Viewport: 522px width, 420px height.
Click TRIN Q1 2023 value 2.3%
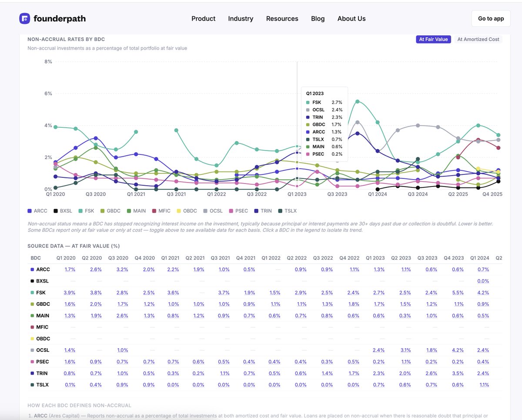[378, 373]
